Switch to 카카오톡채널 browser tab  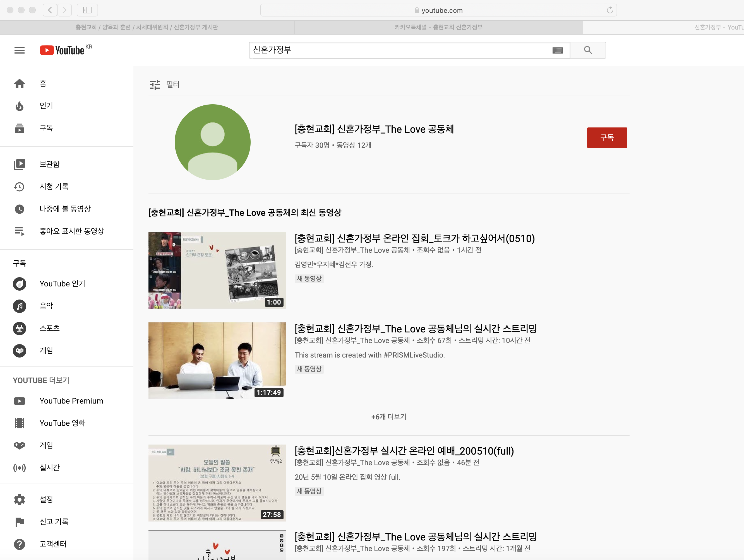click(x=438, y=27)
